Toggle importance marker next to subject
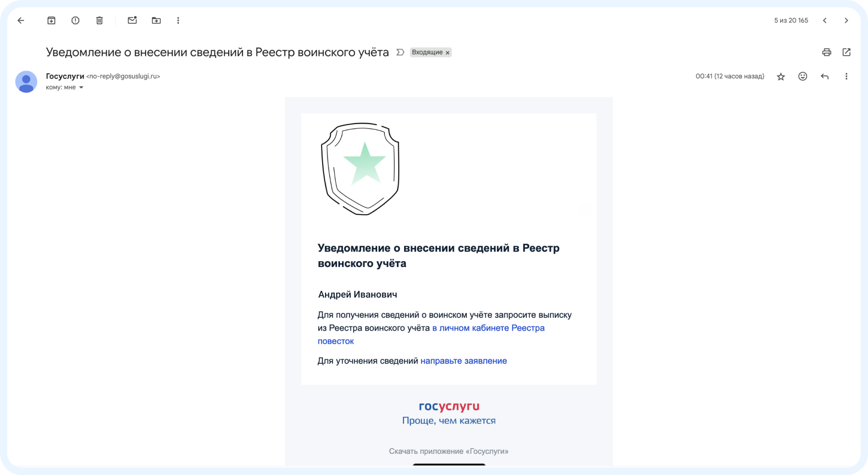Image resolution: width=868 pixels, height=475 pixels. coord(400,52)
